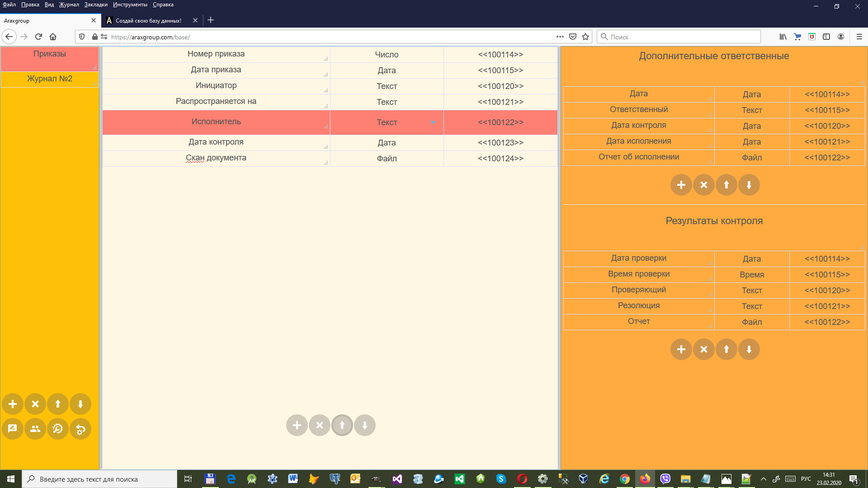The height and width of the screenshot is (488, 868).
Task: Click the Дата type cell of Дата контроля
Action: coord(387,143)
